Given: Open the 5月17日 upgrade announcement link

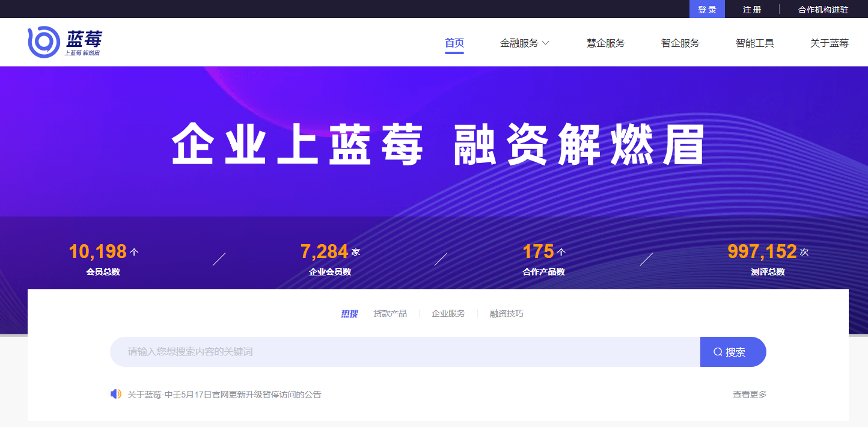Looking at the screenshot, I should pos(224,395).
